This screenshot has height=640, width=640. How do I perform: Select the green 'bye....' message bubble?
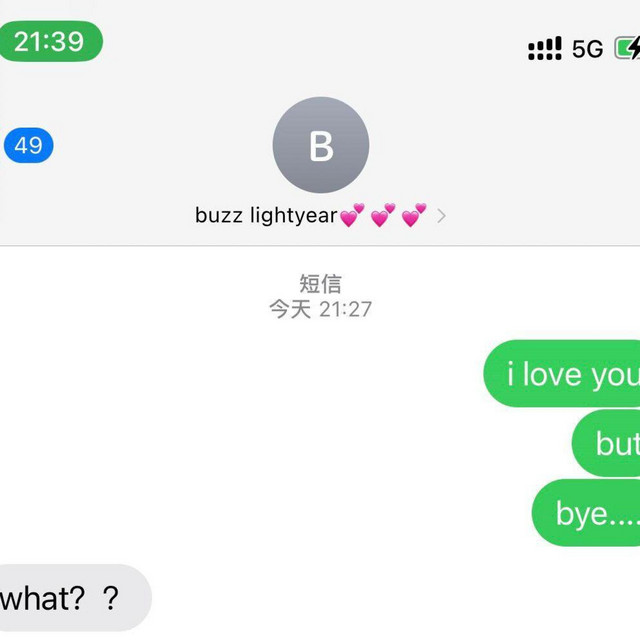point(586,513)
